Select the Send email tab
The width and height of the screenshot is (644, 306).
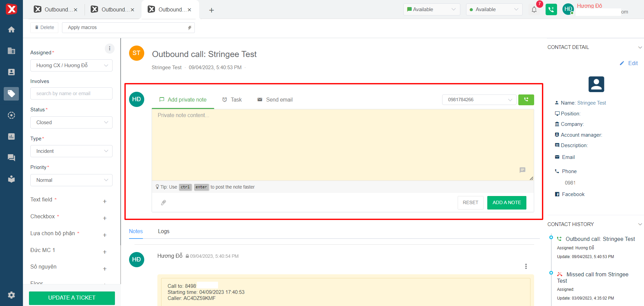point(275,100)
